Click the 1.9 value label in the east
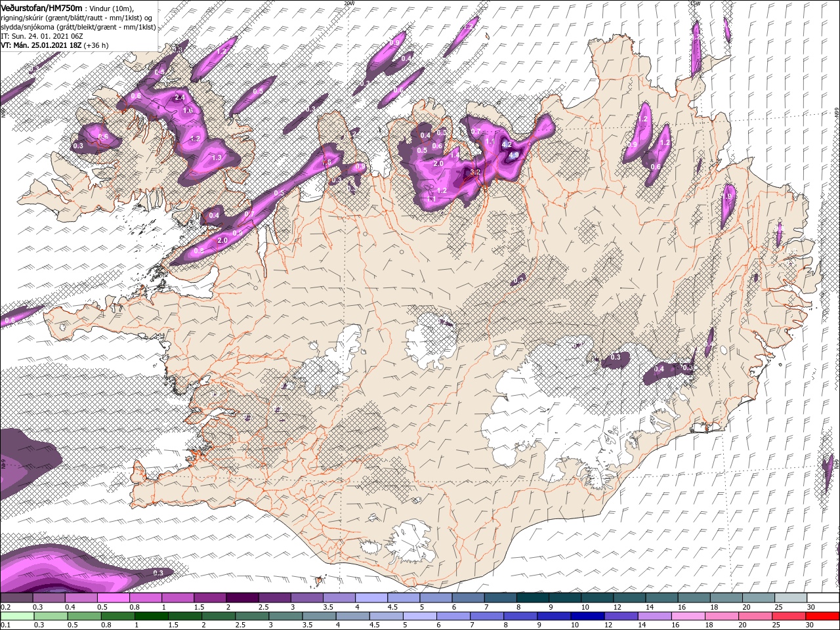The image size is (840, 630). [727, 196]
